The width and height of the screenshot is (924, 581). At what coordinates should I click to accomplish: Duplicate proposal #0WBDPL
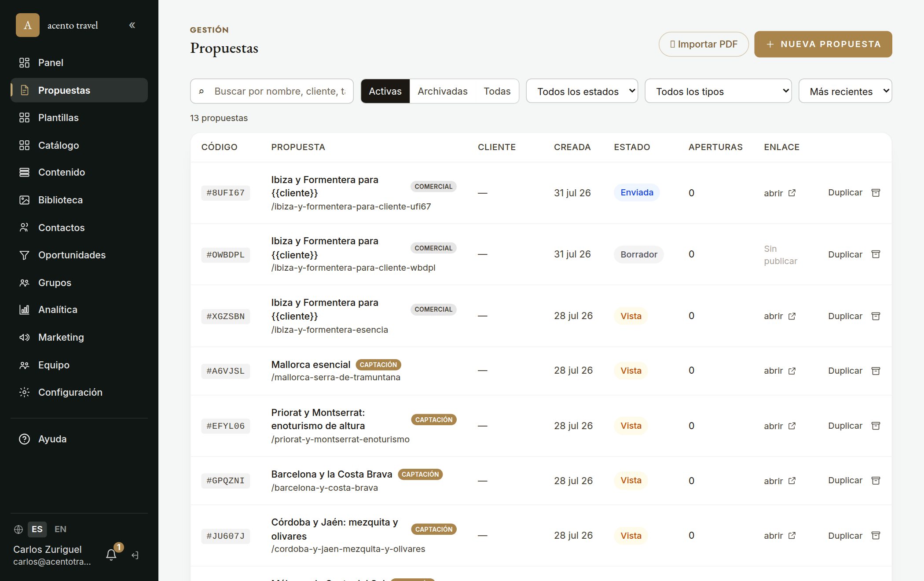click(845, 254)
